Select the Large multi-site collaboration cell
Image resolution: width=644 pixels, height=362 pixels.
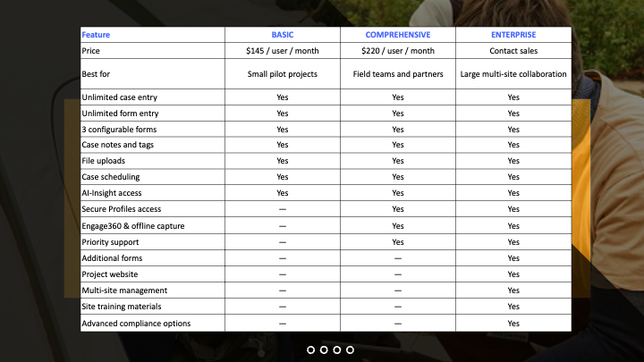513,74
